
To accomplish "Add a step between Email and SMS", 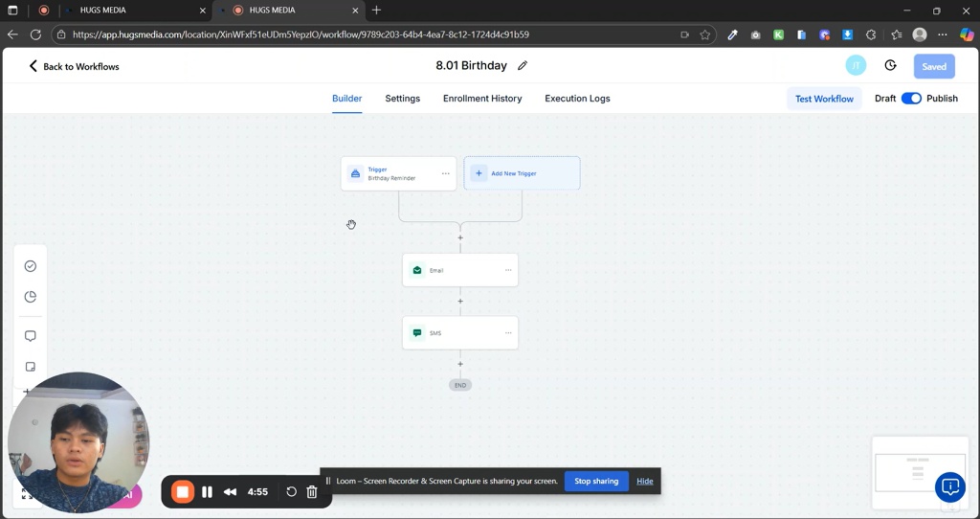I will click(460, 302).
